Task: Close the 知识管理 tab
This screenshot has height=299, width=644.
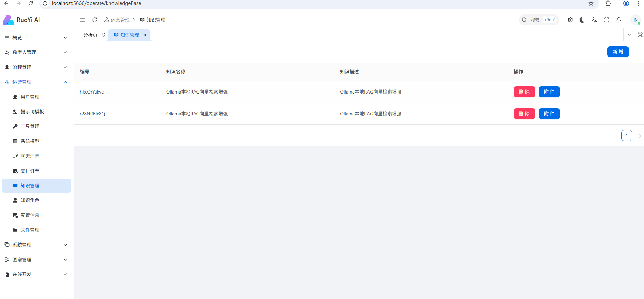Action: pos(145,35)
